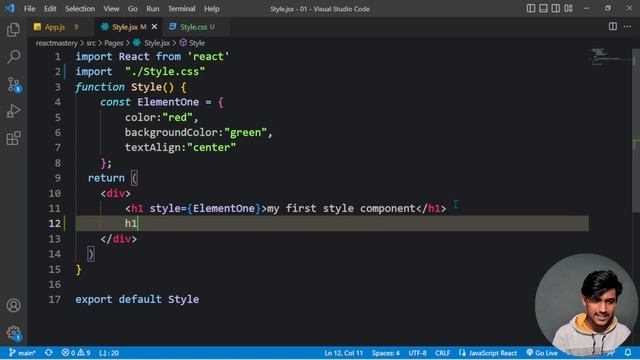Open the Accounts menu icon
Image resolution: width=640 pixels, height=360 pixels.
13,305
